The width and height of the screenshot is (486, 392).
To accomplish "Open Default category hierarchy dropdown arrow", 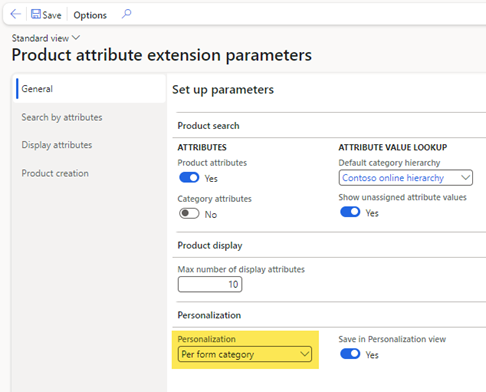I will pyautogui.click(x=466, y=177).
